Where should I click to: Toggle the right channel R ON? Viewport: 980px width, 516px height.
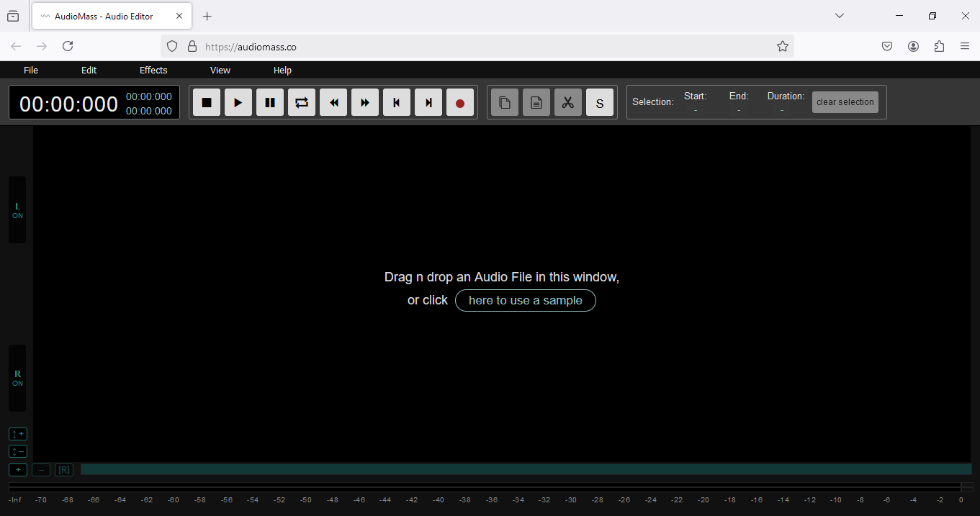click(x=17, y=378)
